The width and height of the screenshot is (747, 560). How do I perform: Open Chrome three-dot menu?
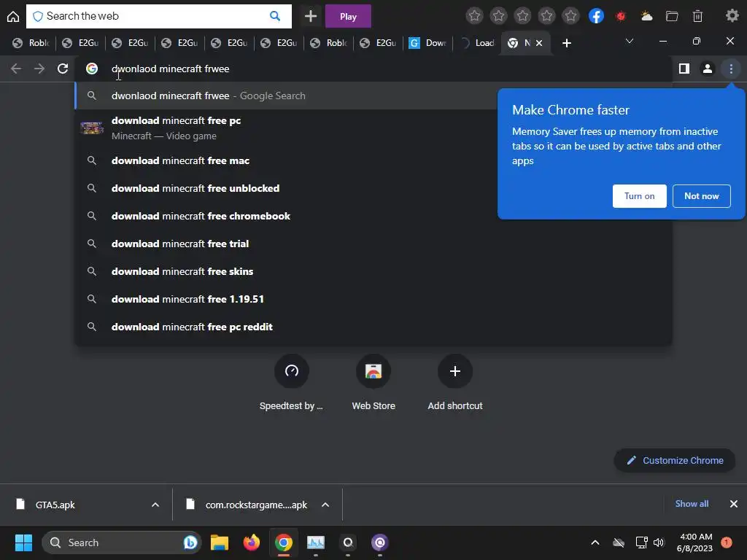tap(731, 69)
